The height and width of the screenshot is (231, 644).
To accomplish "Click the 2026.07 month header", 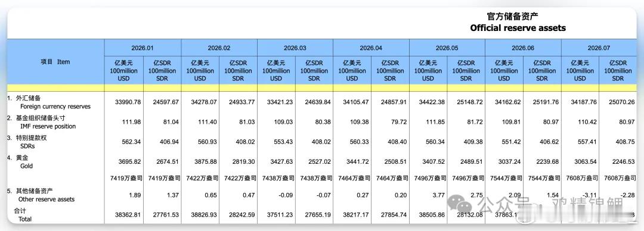I will pyautogui.click(x=599, y=48).
